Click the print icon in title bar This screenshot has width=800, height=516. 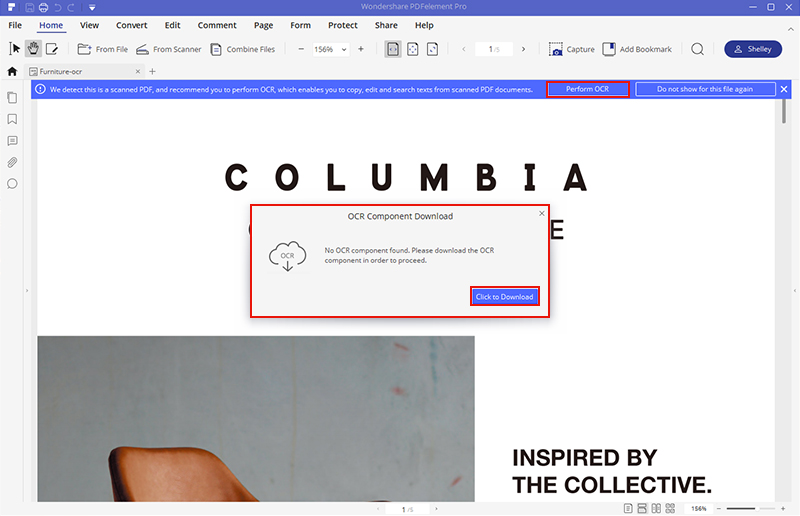coord(43,7)
